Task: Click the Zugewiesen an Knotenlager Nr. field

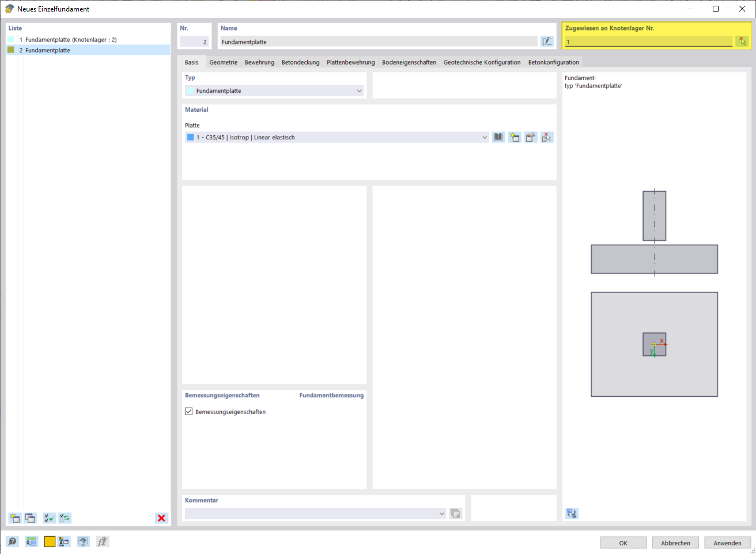Action: point(648,41)
